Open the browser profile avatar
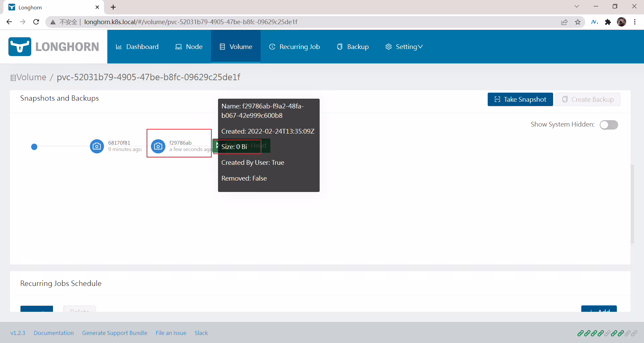 [x=622, y=22]
